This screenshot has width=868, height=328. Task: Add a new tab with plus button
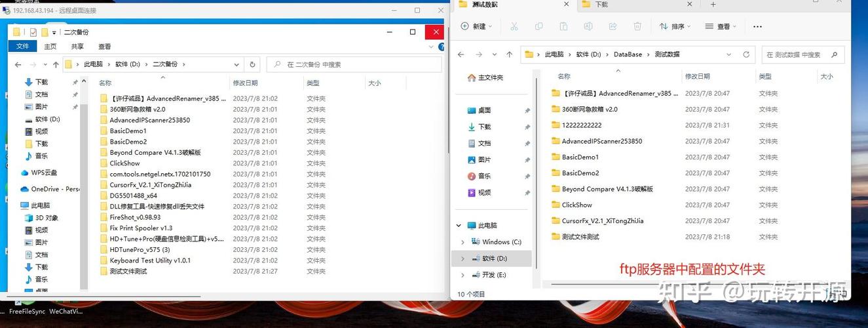point(713,5)
